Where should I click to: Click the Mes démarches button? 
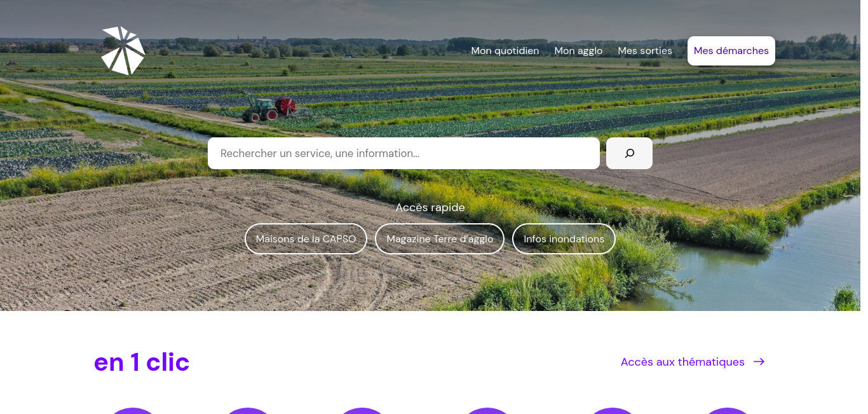coord(731,51)
